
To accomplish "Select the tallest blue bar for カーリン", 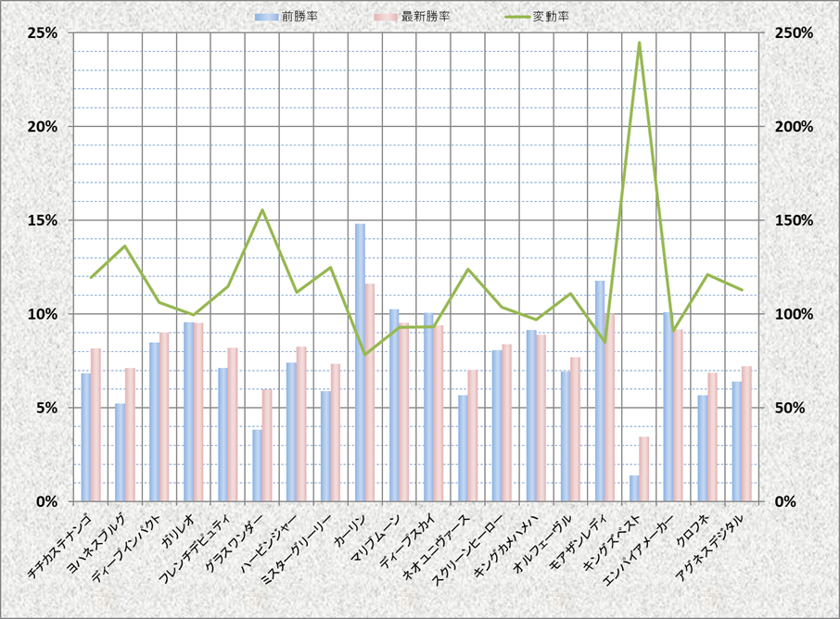I will [x=360, y=361].
